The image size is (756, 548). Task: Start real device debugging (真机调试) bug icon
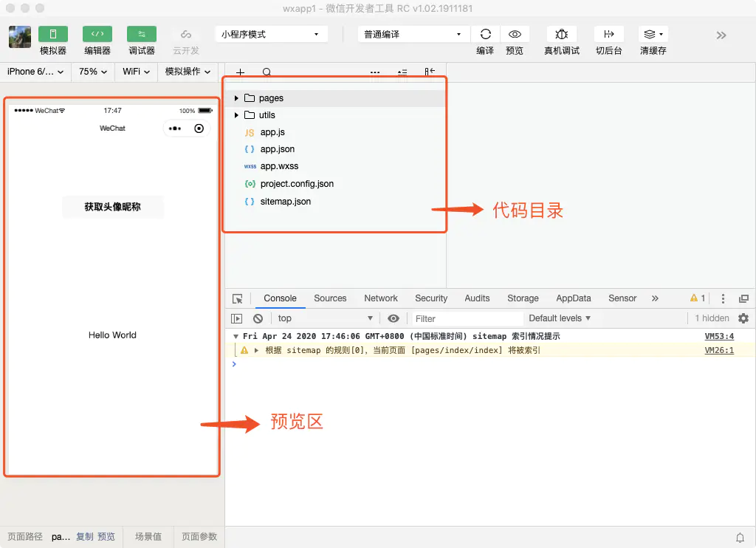562,34
